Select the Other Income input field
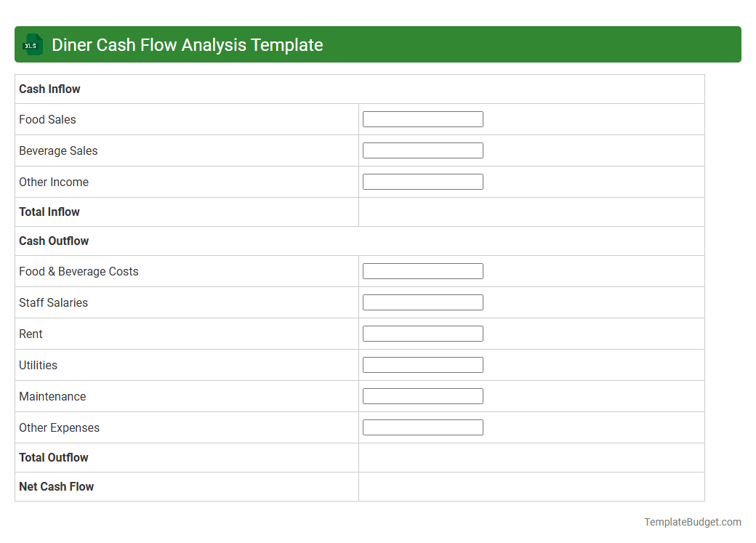This screenshot has height=543, width=756. (x=422, y=181)
